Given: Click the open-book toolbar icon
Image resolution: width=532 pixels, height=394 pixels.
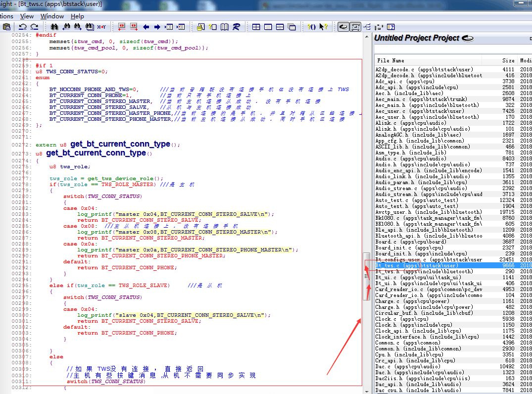Looking at the screenshot, I should 224,27.
